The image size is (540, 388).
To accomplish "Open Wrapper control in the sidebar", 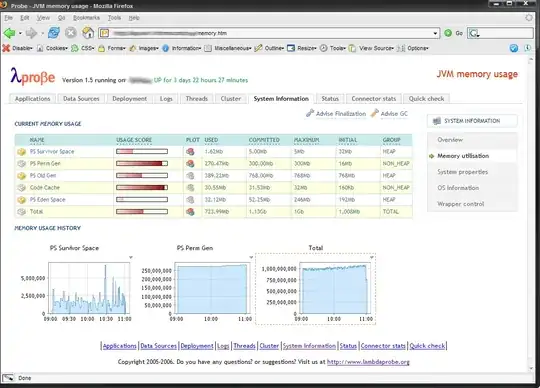I will coord(460,204).
